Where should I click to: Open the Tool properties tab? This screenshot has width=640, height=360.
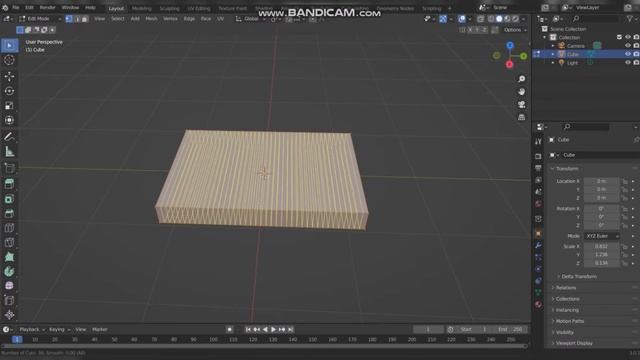click(538, 141)
